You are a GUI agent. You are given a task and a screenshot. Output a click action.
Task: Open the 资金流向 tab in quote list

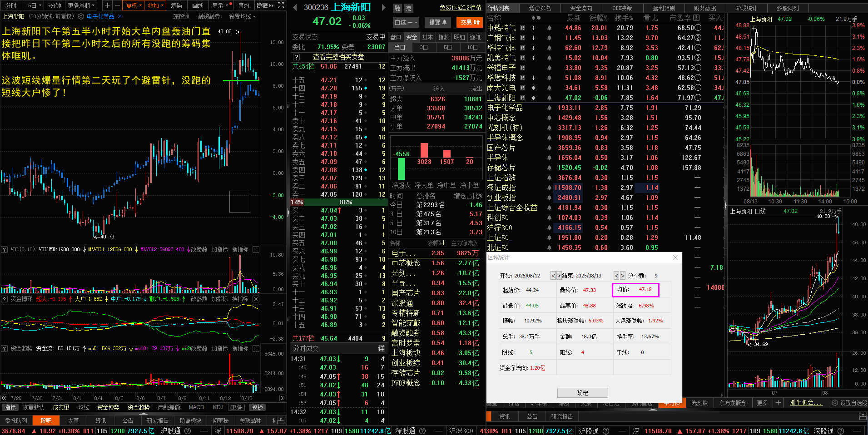tap(581, 8)
